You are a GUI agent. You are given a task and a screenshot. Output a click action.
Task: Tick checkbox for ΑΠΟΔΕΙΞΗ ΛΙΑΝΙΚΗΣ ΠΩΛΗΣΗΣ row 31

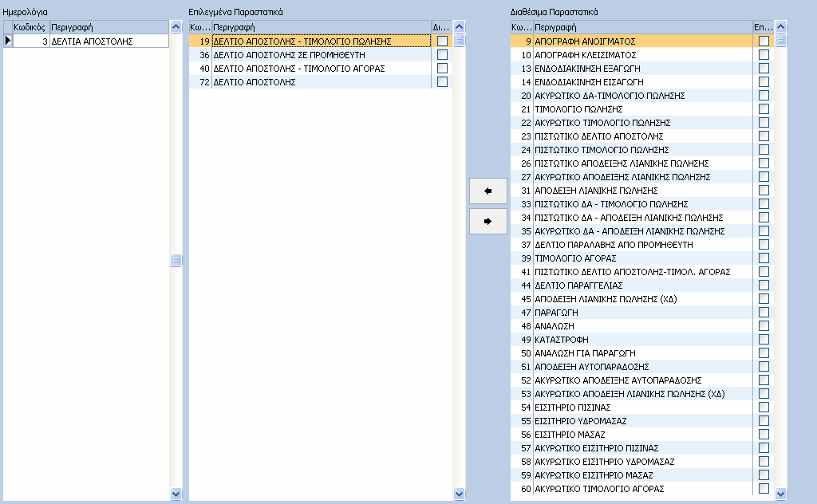pos(764,190)
